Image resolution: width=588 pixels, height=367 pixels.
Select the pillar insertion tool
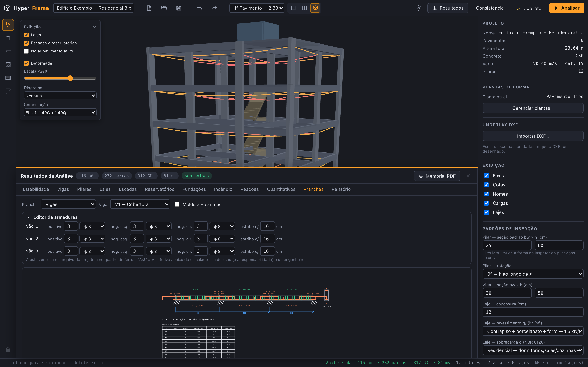8,38
